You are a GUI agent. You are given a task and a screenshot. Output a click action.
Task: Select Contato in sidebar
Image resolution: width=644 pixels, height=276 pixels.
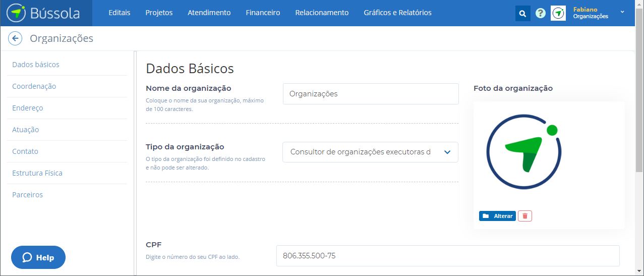25,151
